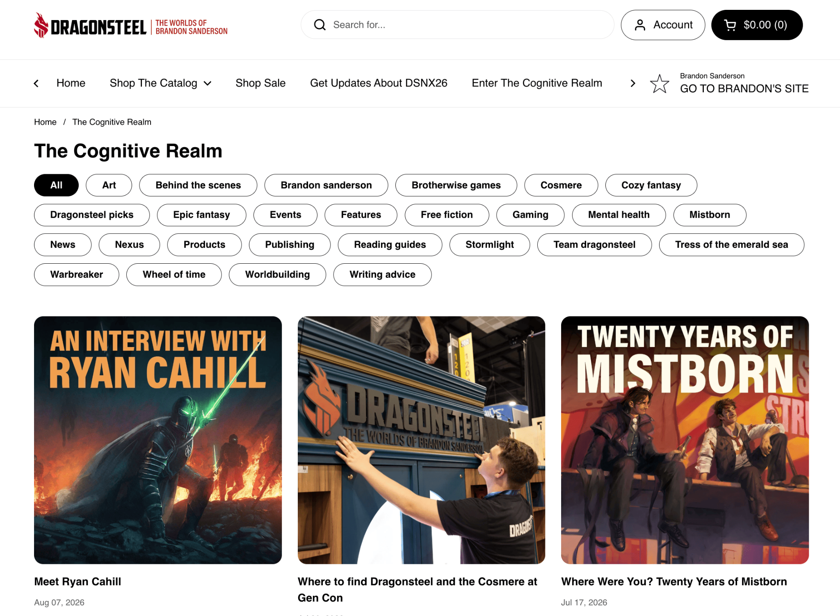The image size is (840, 616).
Task: Select the Writing advice tag
Action: [382, 275]
